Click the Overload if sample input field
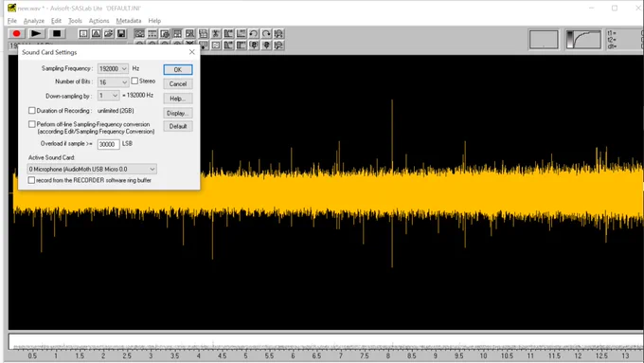Screen dimensions: 644x363 (x=108, y=144)
